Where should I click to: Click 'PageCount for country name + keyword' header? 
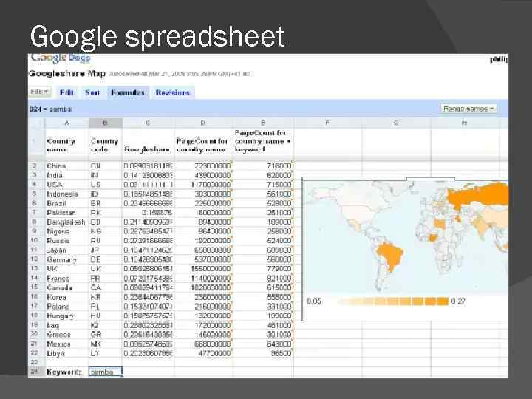pyautogui.click(x=262, y=141)
